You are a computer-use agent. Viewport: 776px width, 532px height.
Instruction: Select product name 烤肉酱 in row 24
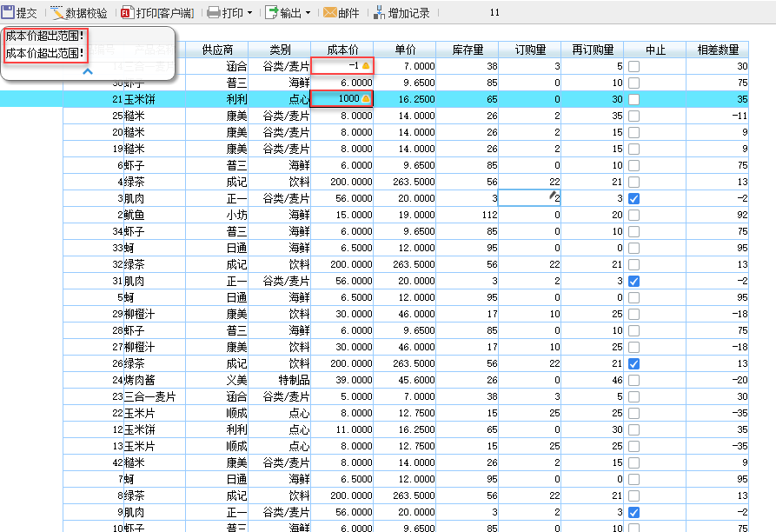(140, 380)
